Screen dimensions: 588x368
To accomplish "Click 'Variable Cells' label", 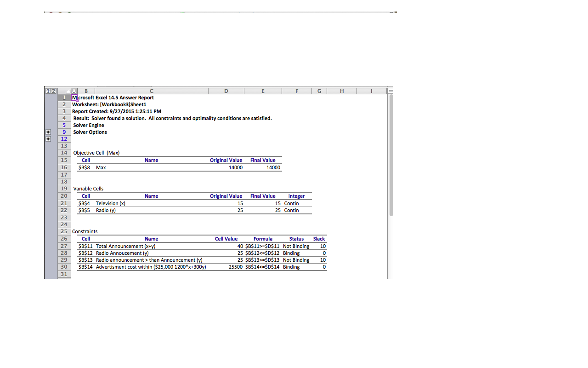I will pyautogui.click(x=88, y=189).
